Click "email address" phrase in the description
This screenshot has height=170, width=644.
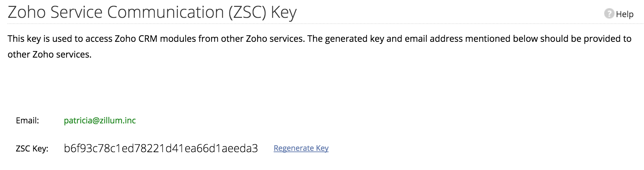pyautogui.click(x=433, y=39)
